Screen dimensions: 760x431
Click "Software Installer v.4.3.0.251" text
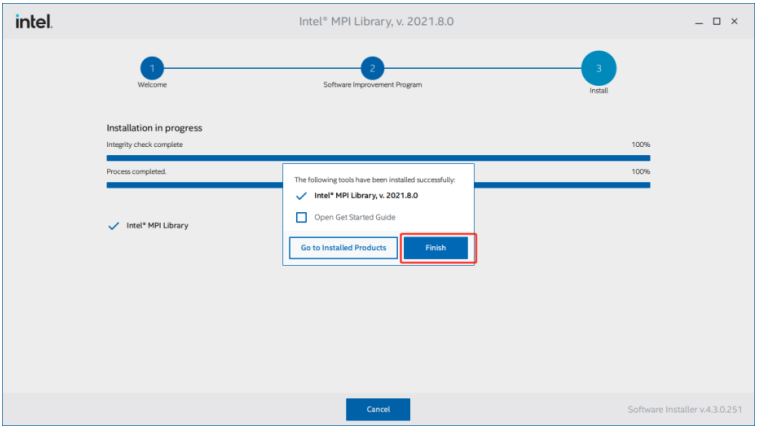click(684, 410)
